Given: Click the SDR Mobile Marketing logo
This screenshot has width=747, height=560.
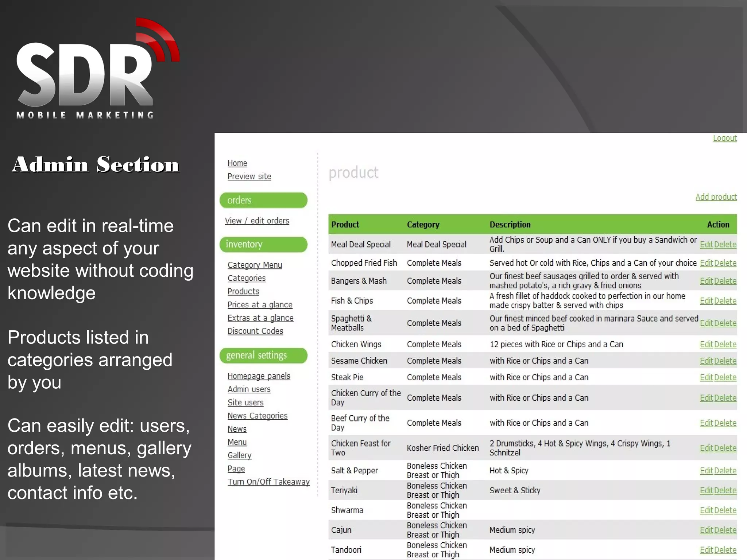Looking at the screenshot, I should [x=98, y=69].
